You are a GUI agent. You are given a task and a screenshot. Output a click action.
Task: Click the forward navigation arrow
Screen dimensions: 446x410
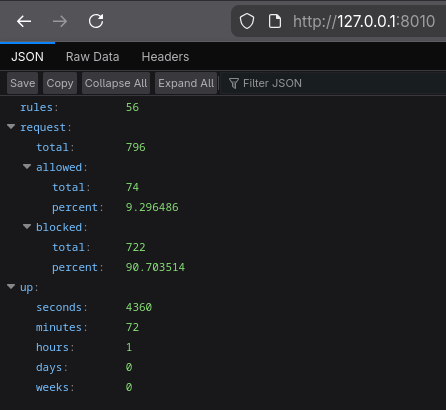(60, 22)
